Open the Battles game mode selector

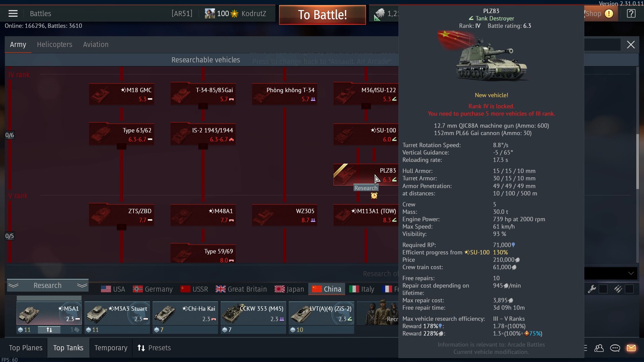pos(41,14)
